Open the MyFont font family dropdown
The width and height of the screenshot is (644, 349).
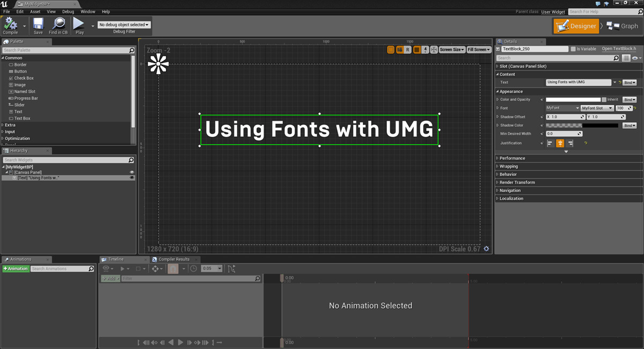pos(562,108)
